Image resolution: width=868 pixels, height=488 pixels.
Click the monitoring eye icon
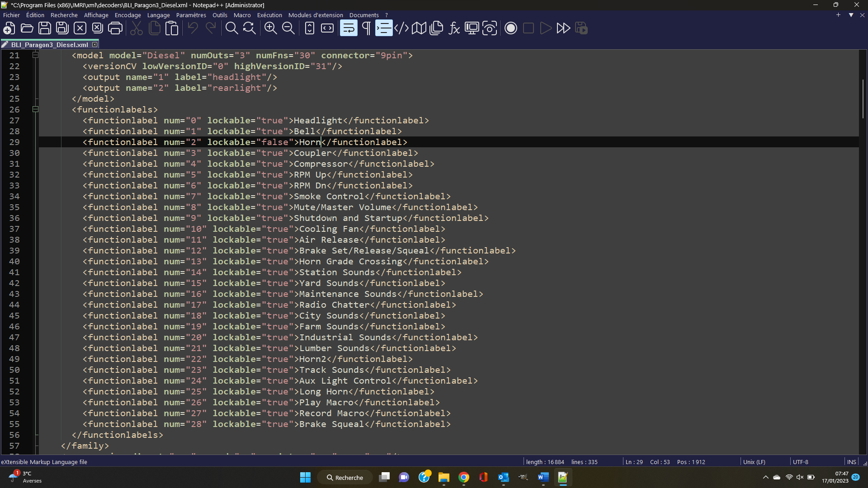point(490,28)
